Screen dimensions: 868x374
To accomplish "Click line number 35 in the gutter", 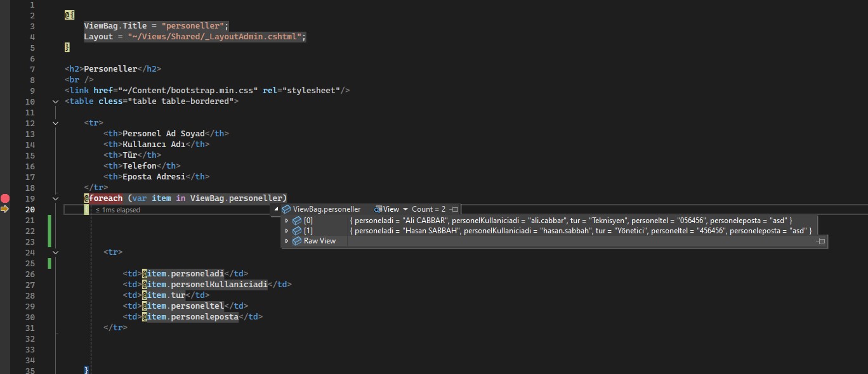I will click(30, 371).
